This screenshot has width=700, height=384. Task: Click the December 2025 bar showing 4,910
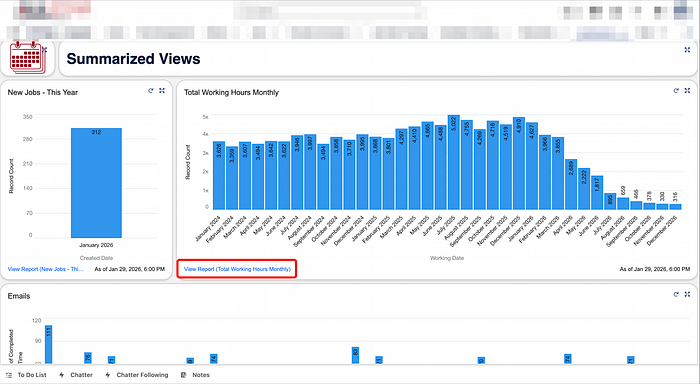[519, 163]
